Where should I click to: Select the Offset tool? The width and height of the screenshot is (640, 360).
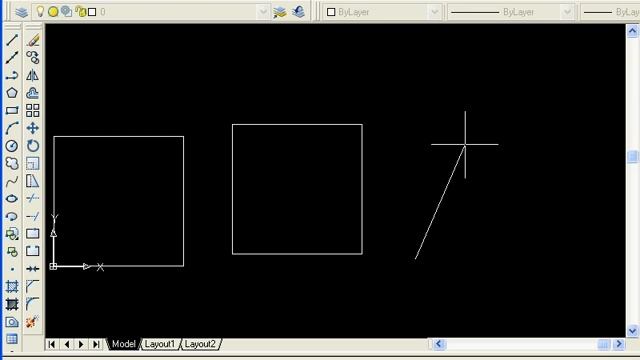click(33, 93)
